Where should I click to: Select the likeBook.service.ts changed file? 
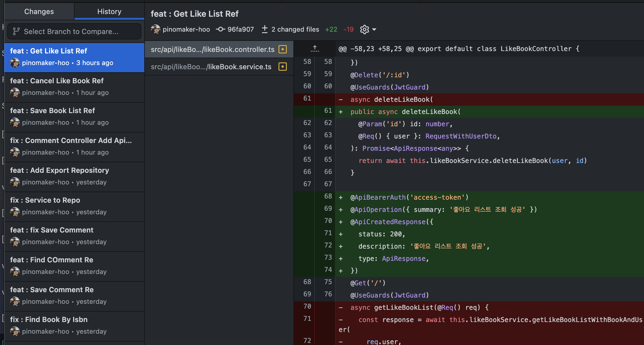point(211,67)
